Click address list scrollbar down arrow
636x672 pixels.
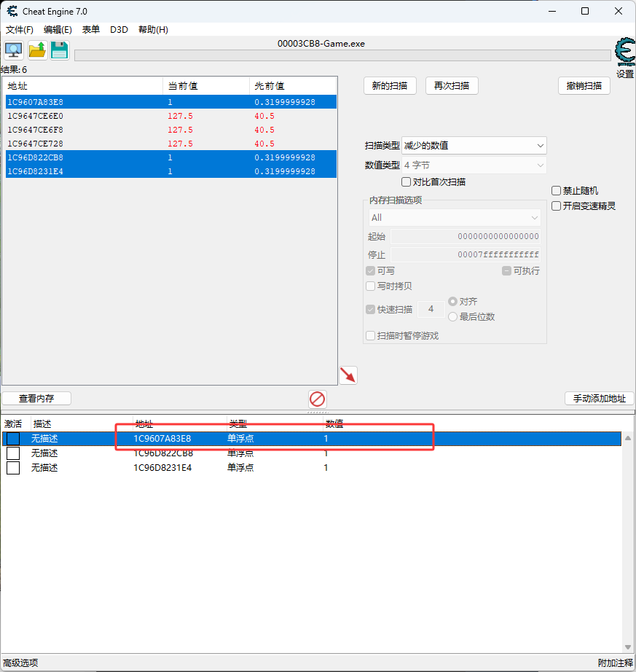click(x=628, y=647)
